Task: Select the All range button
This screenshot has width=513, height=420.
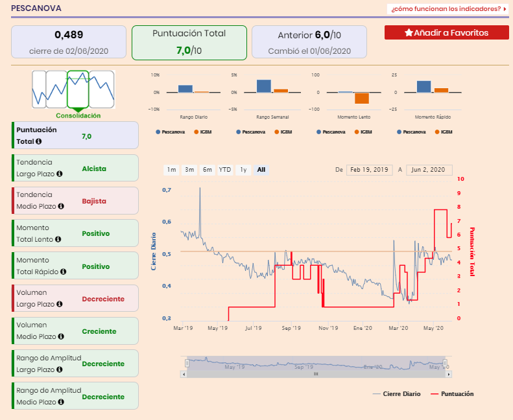Action: click(261, 170)
